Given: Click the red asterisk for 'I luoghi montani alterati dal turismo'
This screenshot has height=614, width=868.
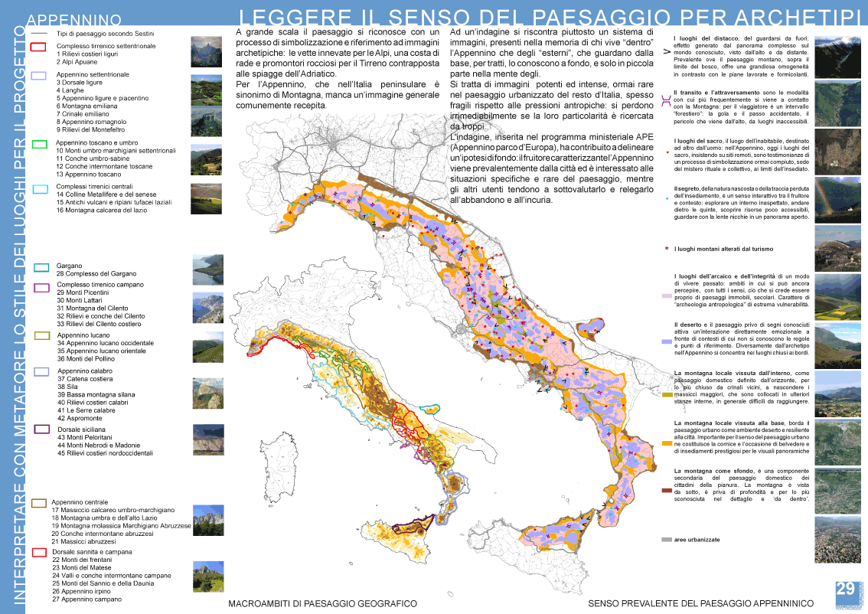Looking at the screenshot, I should 667,250.
